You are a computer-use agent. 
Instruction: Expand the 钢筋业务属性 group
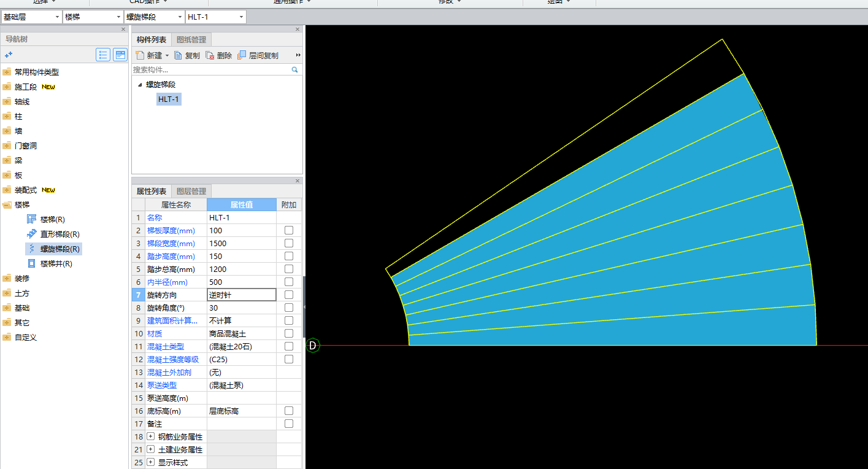[x=151, y=436]
